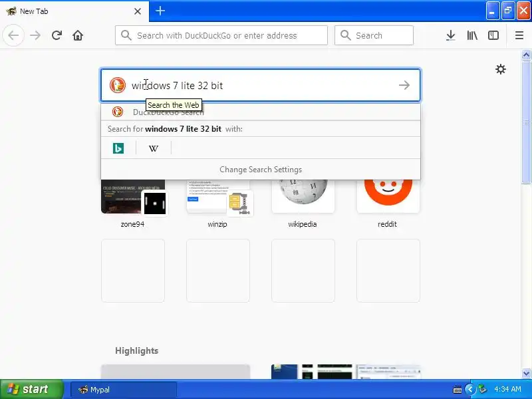Viewport: 532px width, 399px height.
Task: Open the home page via house icon
Action: (x=78, y=35)
